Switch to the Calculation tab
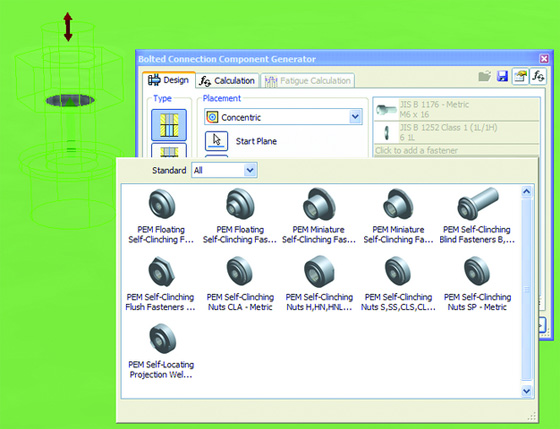 pyautogui.click(x=227, y=81)
